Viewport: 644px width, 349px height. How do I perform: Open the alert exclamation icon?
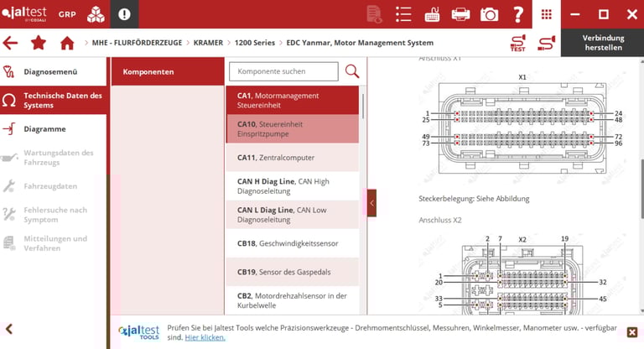point(124,14)
